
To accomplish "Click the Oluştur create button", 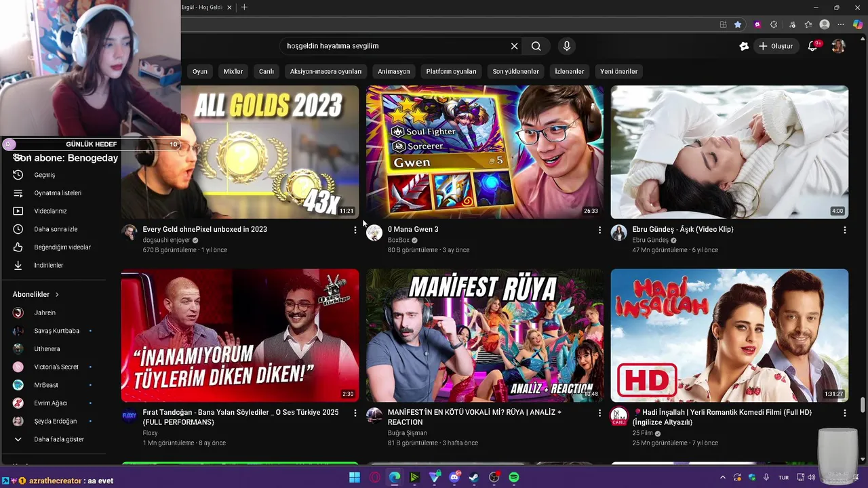I will [x=776, y=46].
